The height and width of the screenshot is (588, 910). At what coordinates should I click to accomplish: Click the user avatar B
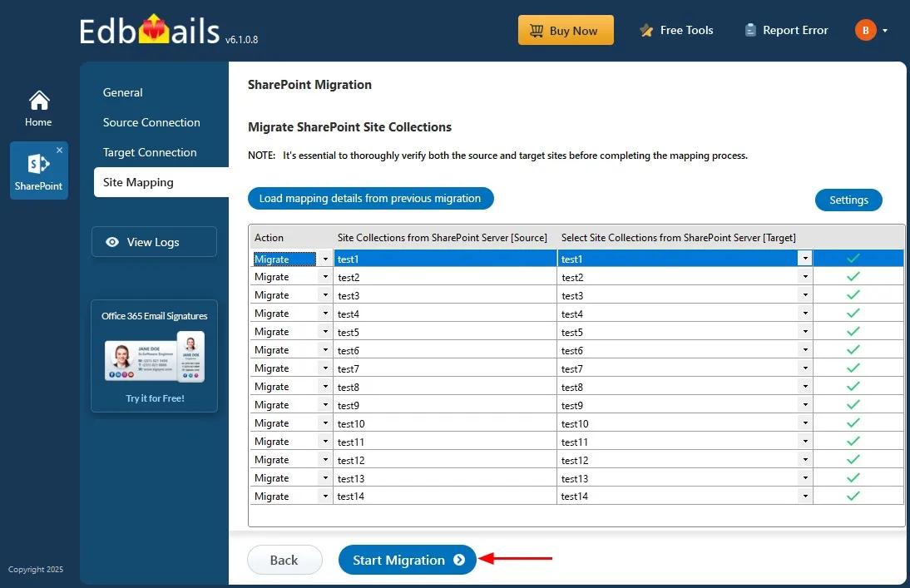pyautogui.click(x=865, y=30)
